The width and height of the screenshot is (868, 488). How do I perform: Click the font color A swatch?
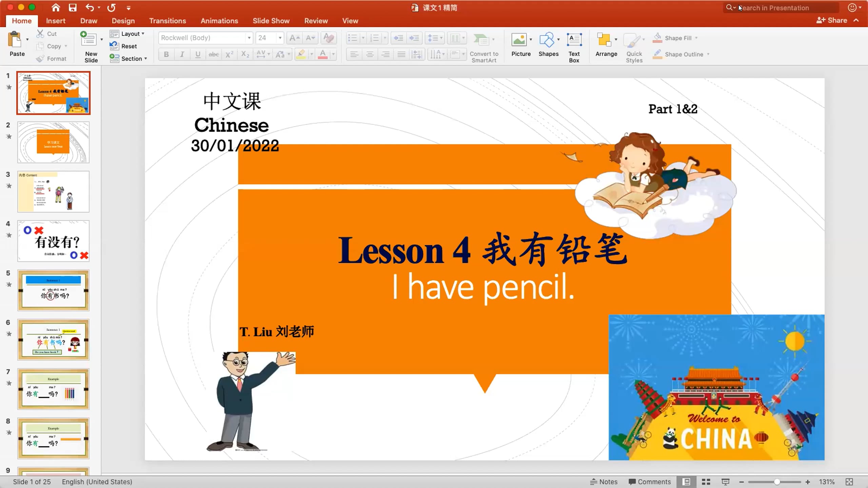click(323, 54)
